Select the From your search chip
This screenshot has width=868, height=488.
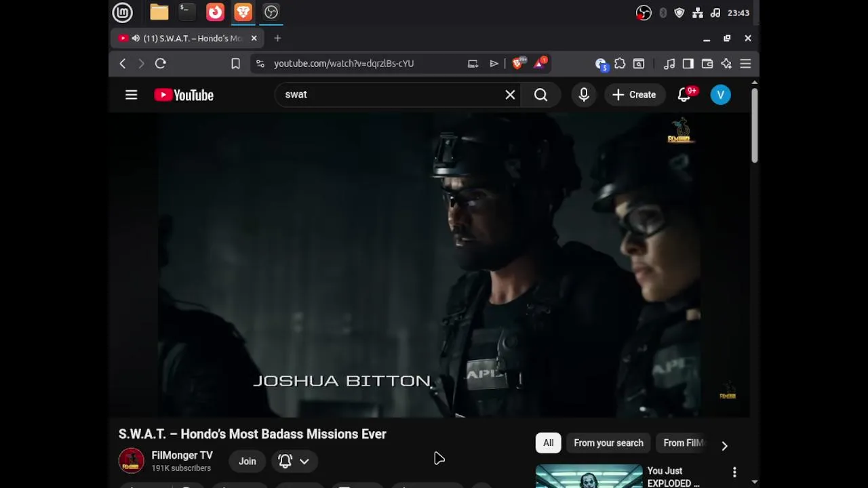point(608,443)
